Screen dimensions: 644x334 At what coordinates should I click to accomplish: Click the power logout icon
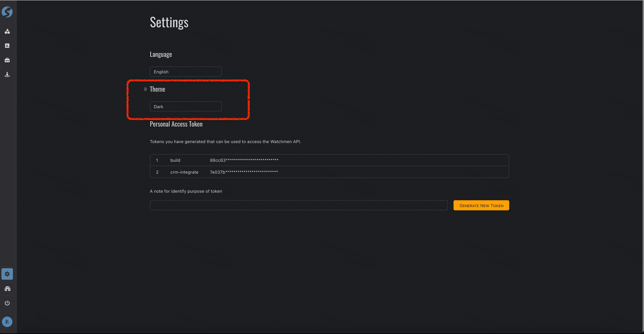7,303
